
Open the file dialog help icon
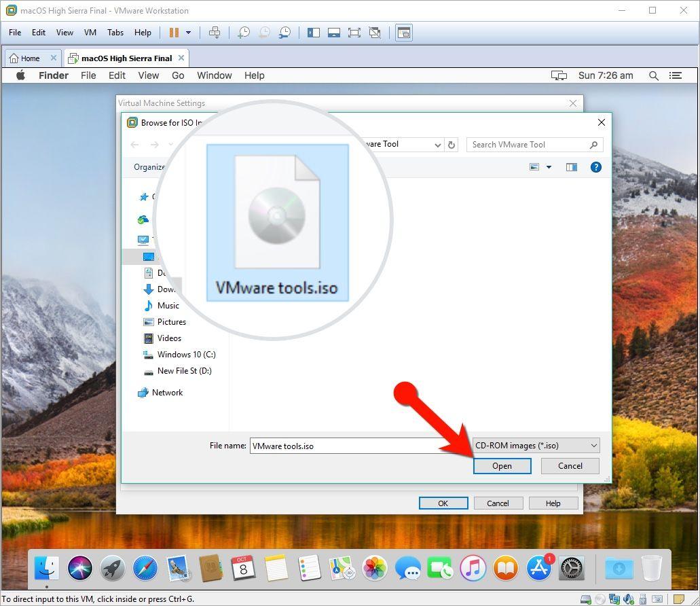[x=595, y=167]
